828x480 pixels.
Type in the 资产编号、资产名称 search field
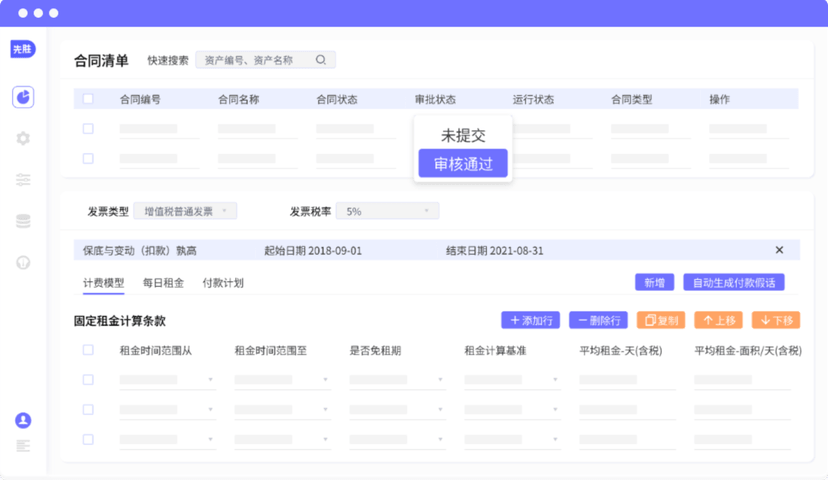point(266,60)
